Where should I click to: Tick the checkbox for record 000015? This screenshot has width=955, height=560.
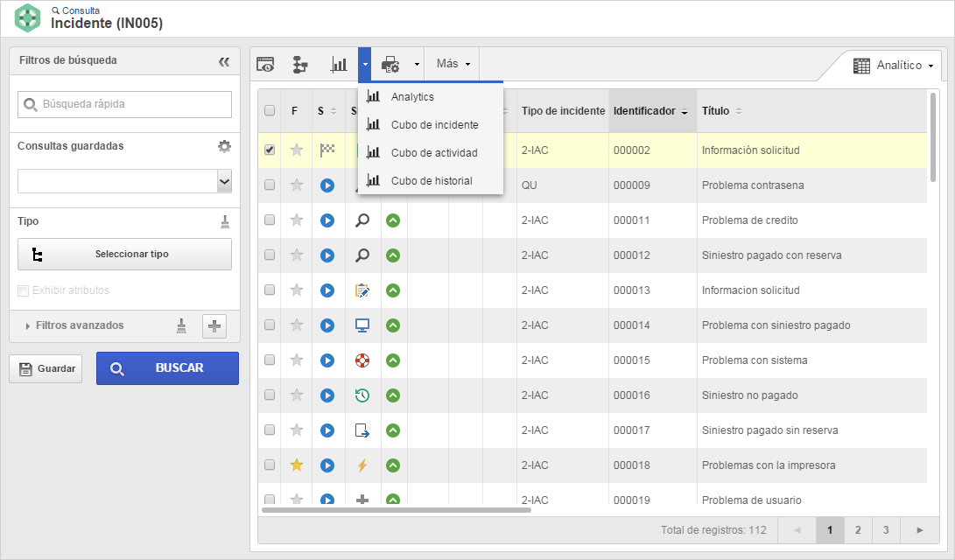tap(270, 360)
